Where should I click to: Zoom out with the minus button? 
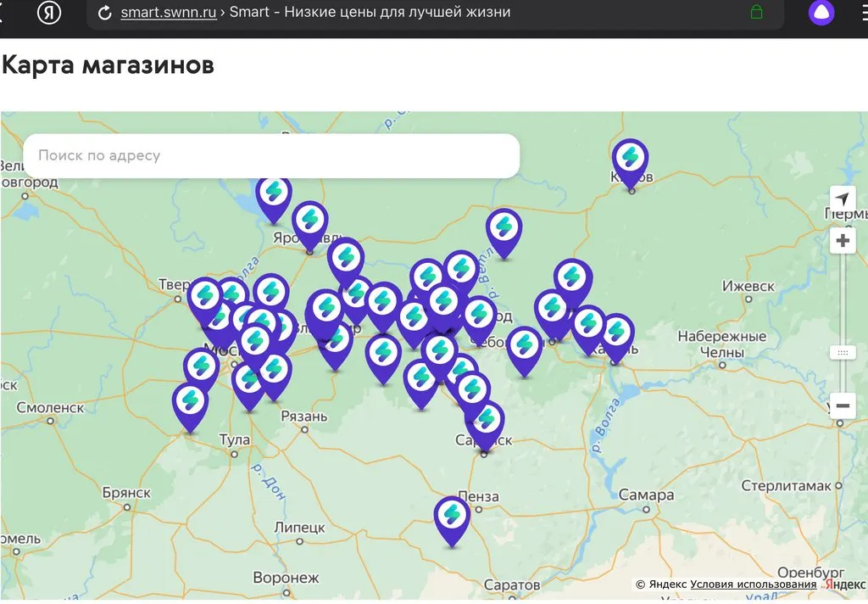[x=843, y=405]
